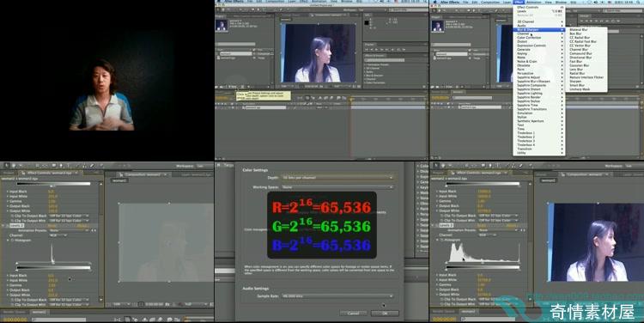Click OK in the Color Settings dialog
This screenshot has height=323, width=644.
click(385, 314)
